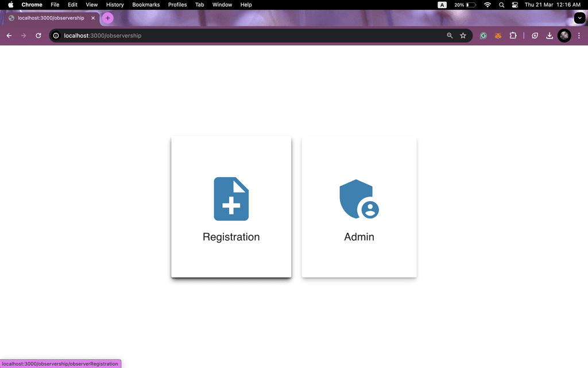588x368 pixels.
Task: Open the Chrome three-dot menu
Action: tap(579, 36)
